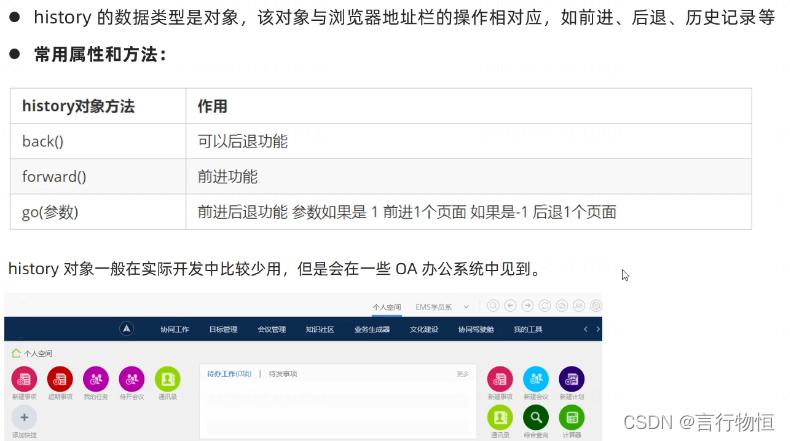The image size is (790, 441).
Task: Open the dark green 综合查询 magnifier icon
Action: [x=536, y=417]
